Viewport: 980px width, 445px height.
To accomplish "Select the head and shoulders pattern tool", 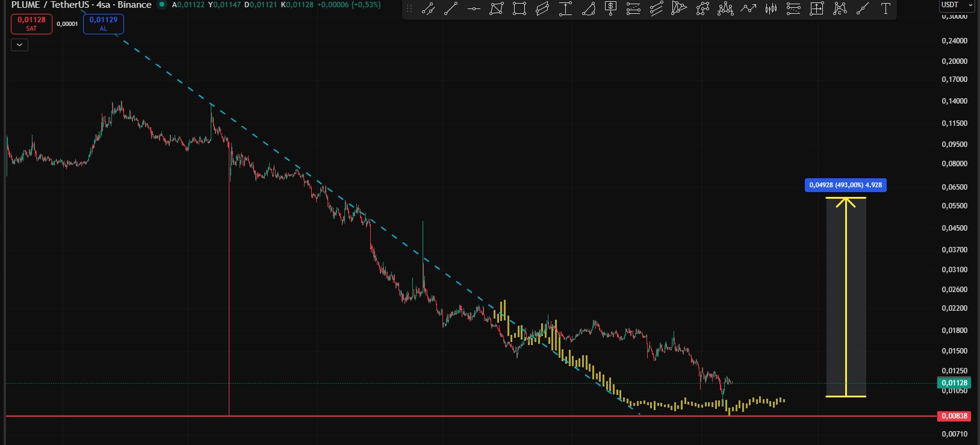I will (725, 8).
